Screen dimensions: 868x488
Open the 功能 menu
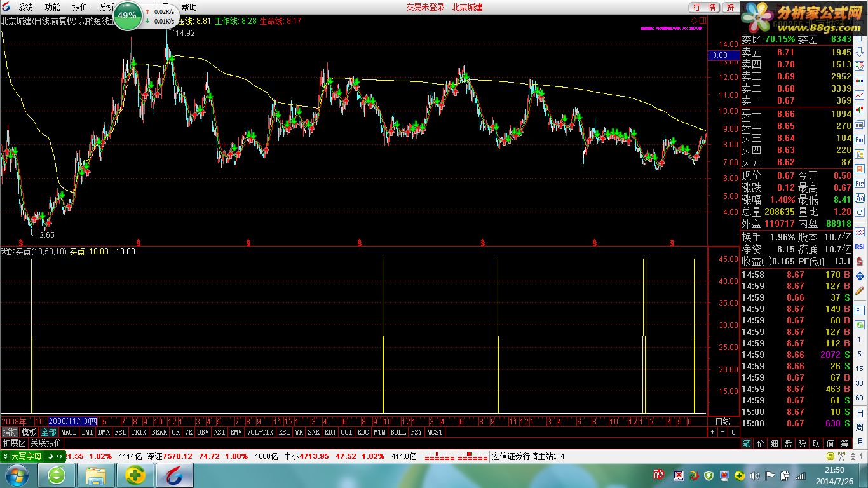pos(52,7)
